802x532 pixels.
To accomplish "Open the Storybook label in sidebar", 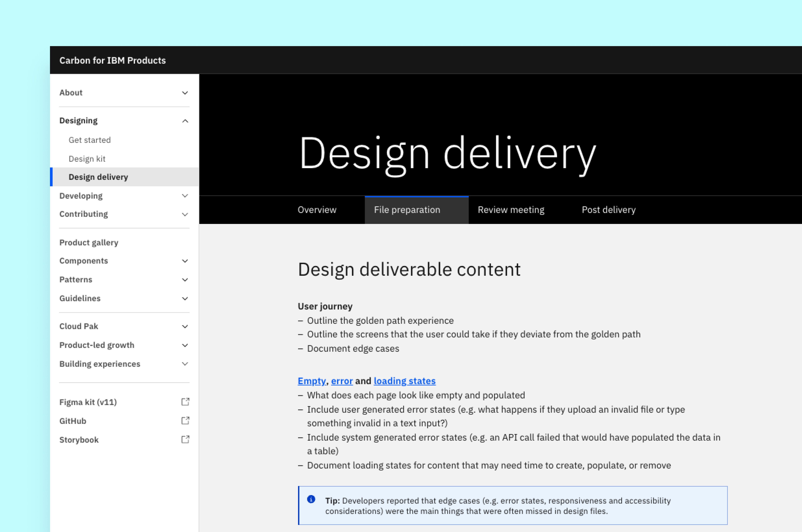I will coord(79,440).
